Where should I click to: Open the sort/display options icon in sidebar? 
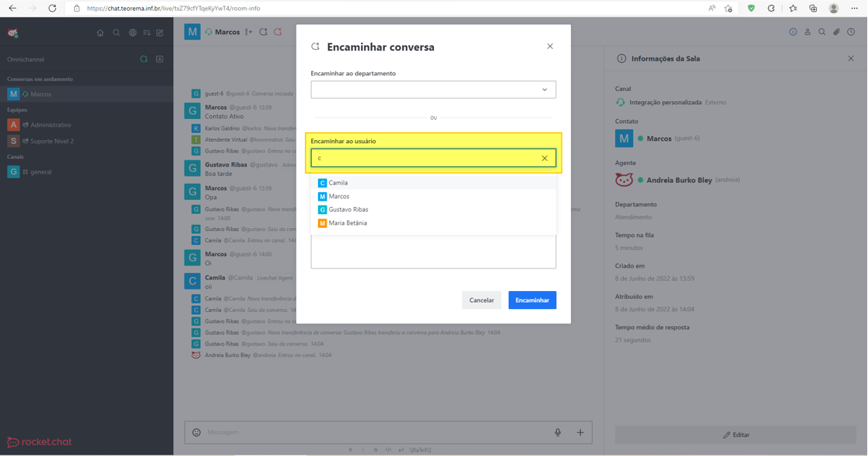tap(147, 33)
